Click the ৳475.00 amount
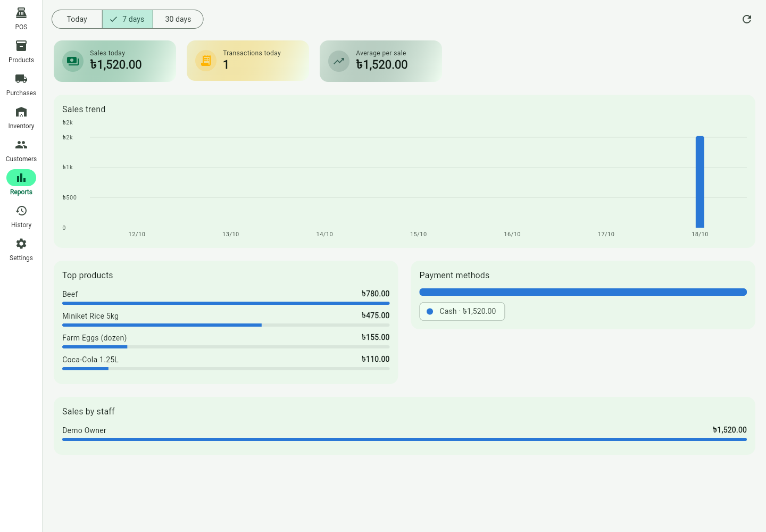 tap(376, 315)
